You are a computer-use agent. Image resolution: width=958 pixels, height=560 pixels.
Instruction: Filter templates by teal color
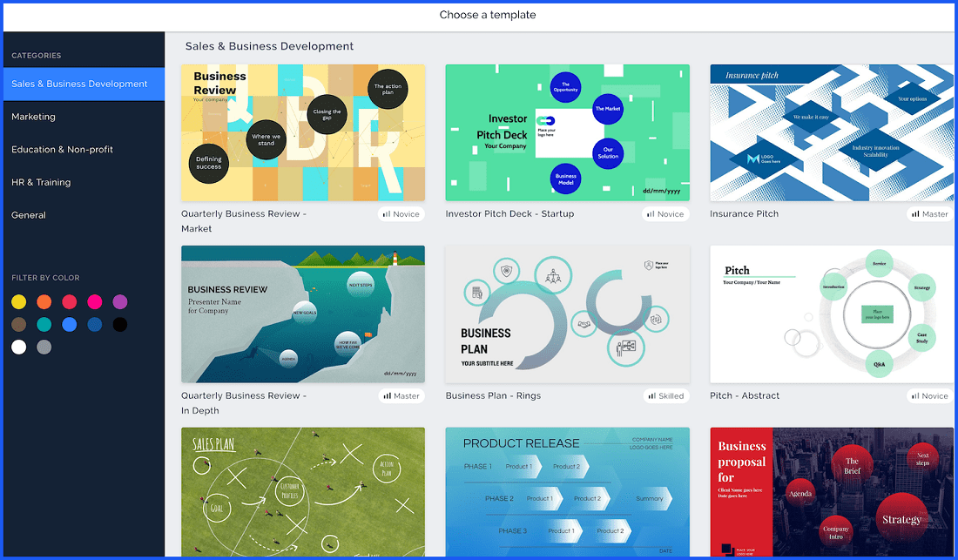pyautogui.click(x=44, y=324)
